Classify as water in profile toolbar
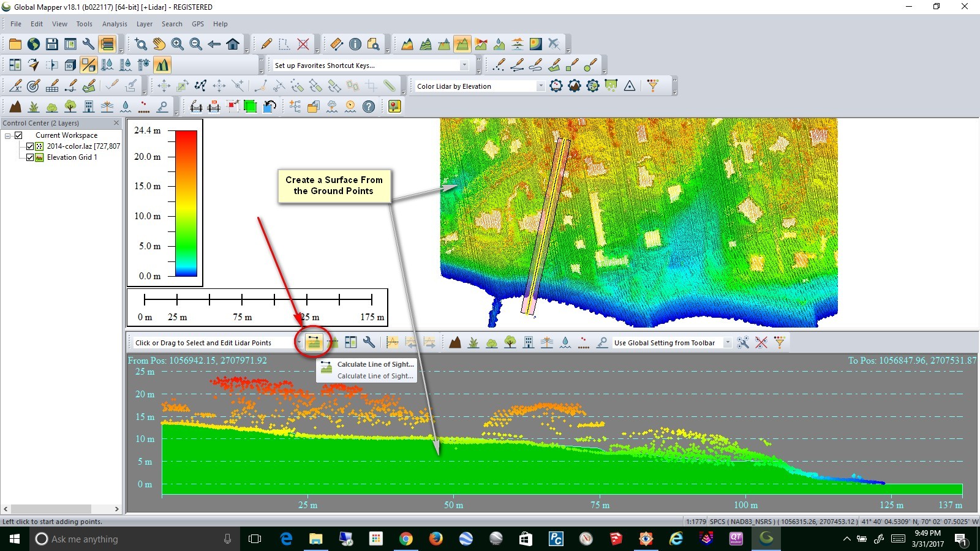Viewport: 980px width, 551px height. click(565, 342)
